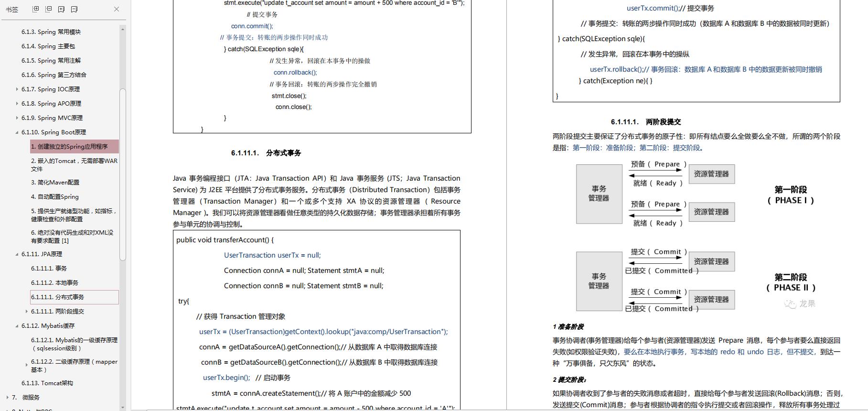Image resolution: width=868 pixels, height=411 pixels.
Task: Click the text public void transferAccount() {
Action: [225, 240]
